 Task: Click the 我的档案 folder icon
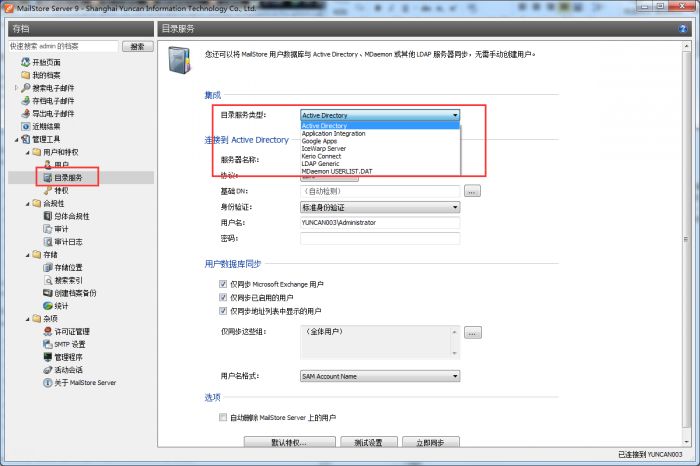25,75
